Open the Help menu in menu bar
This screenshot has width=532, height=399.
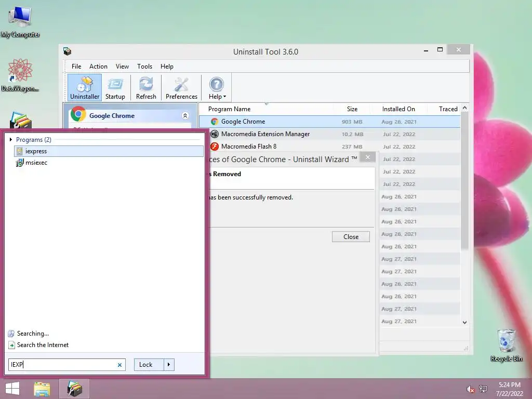coord(167,66)
